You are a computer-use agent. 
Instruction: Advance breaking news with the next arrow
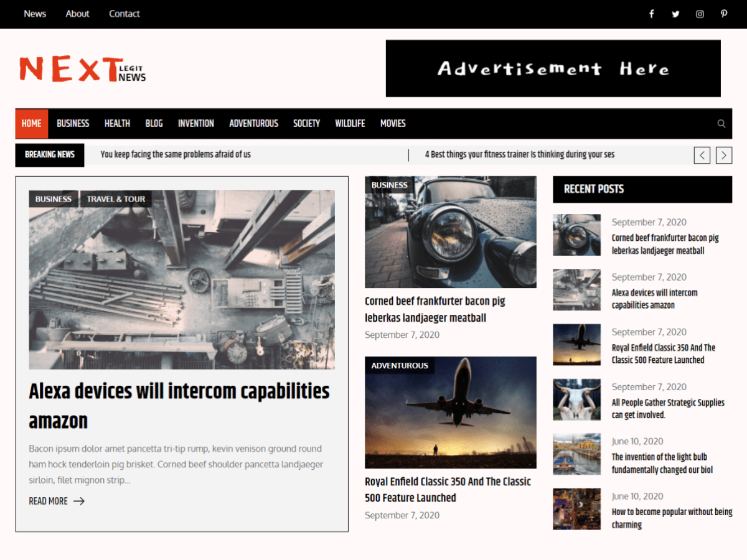723,155
